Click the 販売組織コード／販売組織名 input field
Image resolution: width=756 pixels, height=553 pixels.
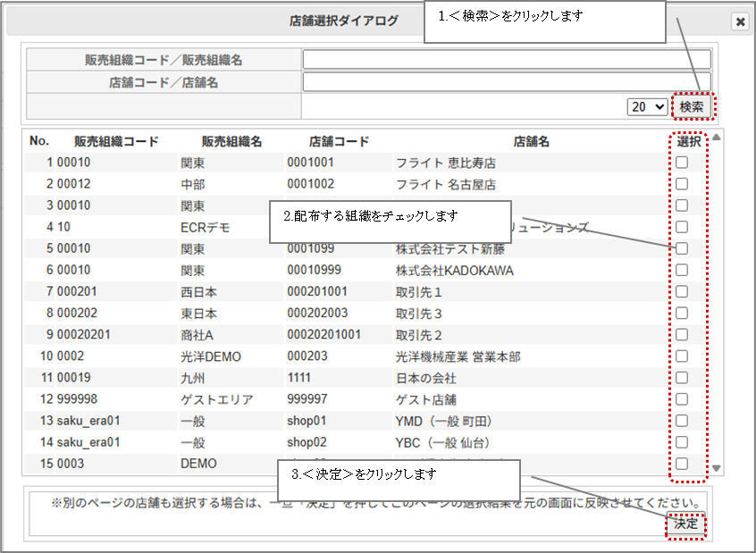507,60
